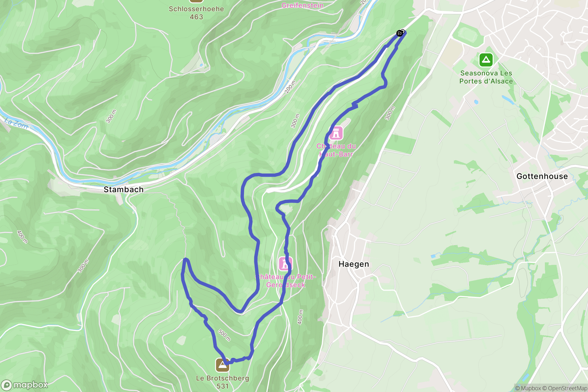
Task: Click the Stambach village label
Action: 123,190
